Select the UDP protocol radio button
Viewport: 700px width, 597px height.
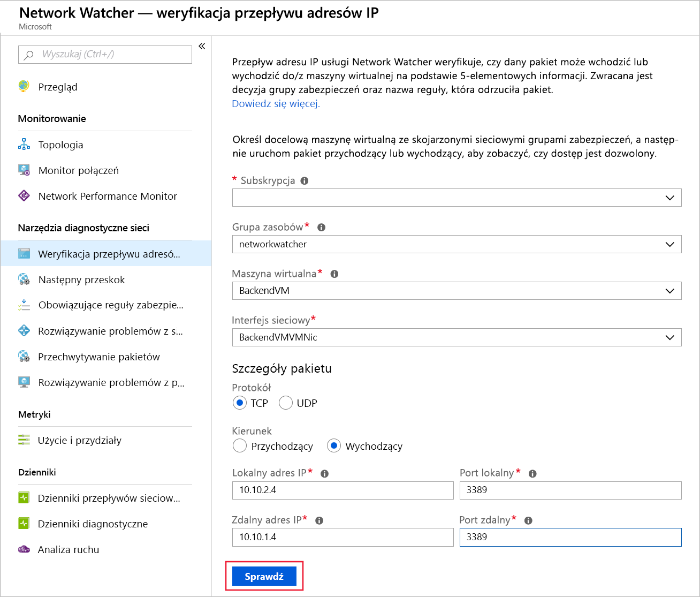coord(286,403)
